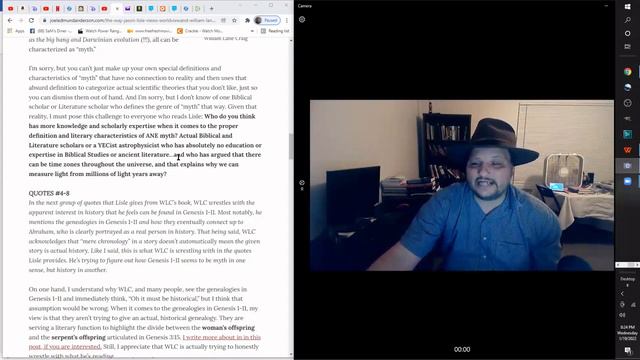
Task: Click the Paused profile button
Action: 267,20
